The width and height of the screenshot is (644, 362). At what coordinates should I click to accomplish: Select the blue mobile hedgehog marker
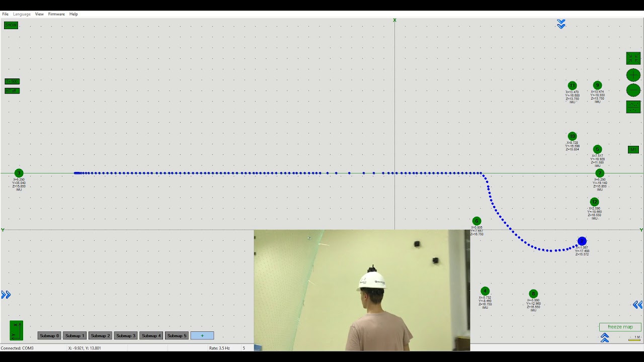coord(582,241)
